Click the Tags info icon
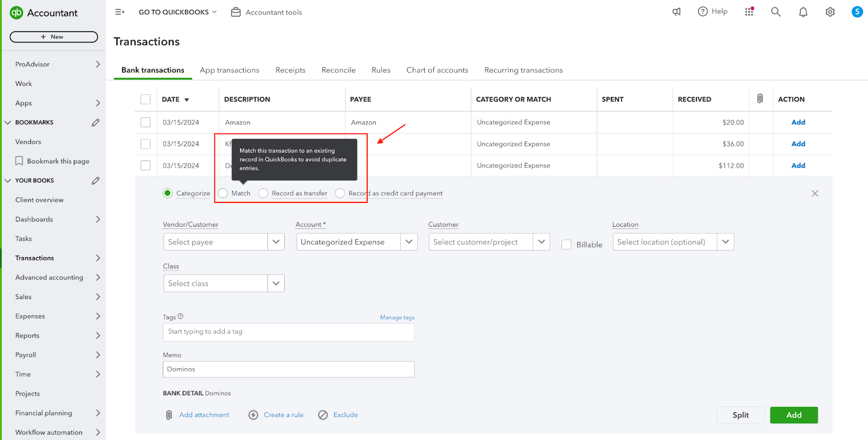The height and width of the screenshot is (440, 868). pyautogui.click(x=181, y=316)
